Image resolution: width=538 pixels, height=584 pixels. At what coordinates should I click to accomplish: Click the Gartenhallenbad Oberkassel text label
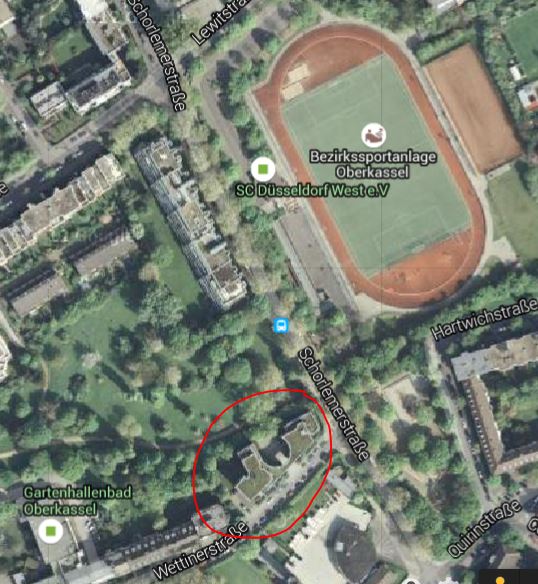coord(77,501)
